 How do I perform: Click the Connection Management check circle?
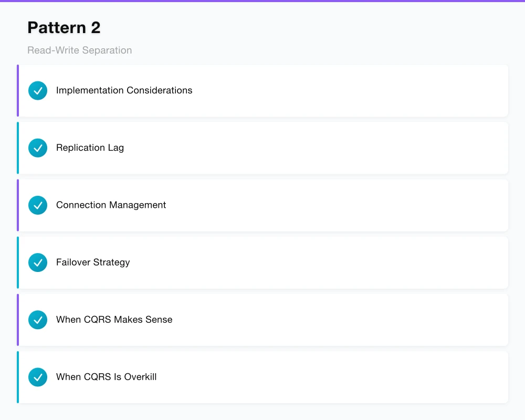point(38,205)
